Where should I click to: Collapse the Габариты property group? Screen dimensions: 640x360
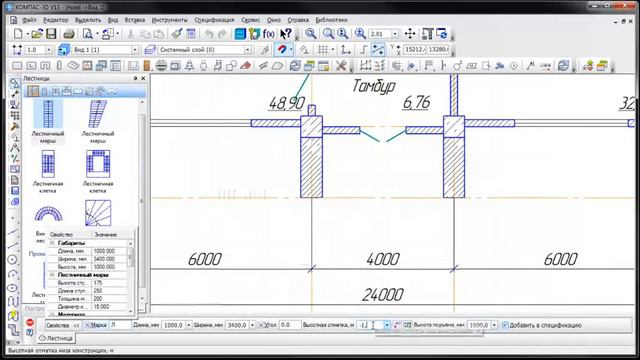pyautogui.click(x=52, y=243)
